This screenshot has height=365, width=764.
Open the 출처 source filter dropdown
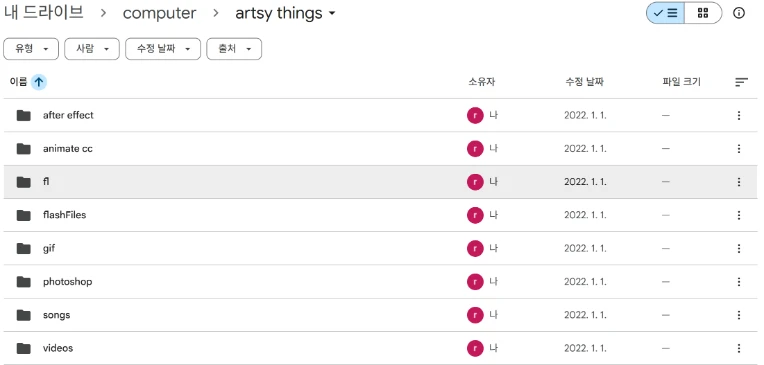[234, 49]
